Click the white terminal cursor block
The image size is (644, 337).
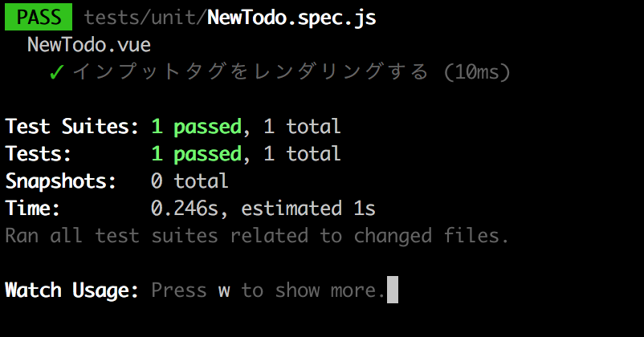393,290
